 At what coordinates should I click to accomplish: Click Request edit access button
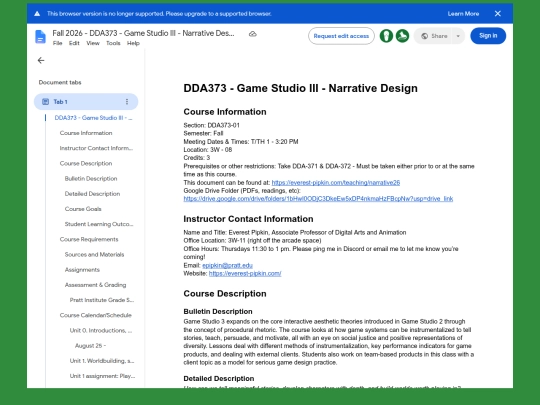341,36
